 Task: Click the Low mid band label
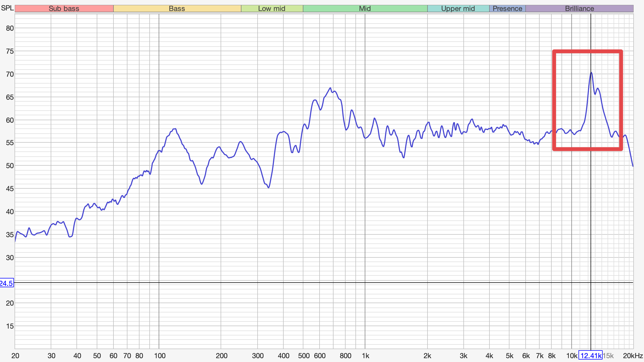(x=272, y=8)
